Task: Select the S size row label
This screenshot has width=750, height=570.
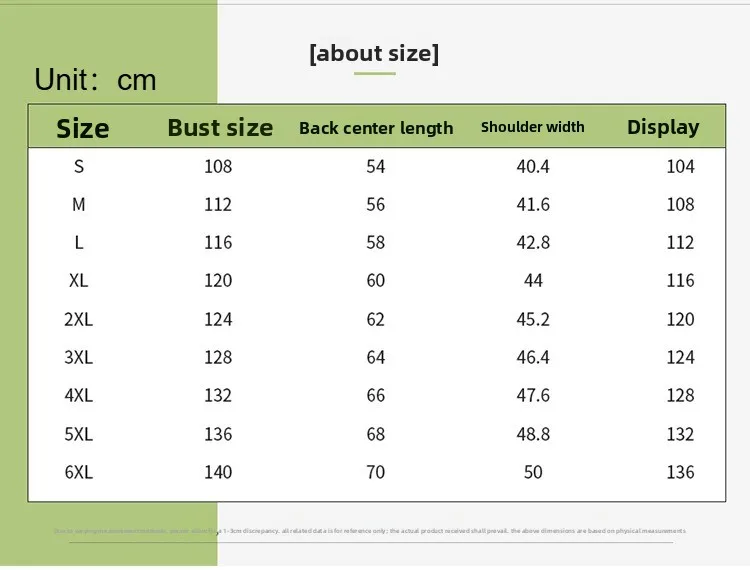Action: [x=79, y=166]
